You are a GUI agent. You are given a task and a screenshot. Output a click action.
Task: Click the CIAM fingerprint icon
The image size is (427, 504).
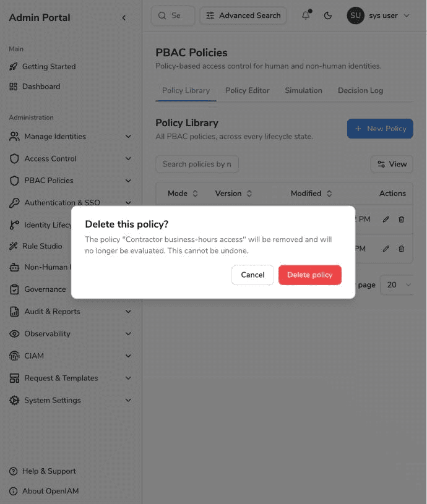[x=14, y=356]
